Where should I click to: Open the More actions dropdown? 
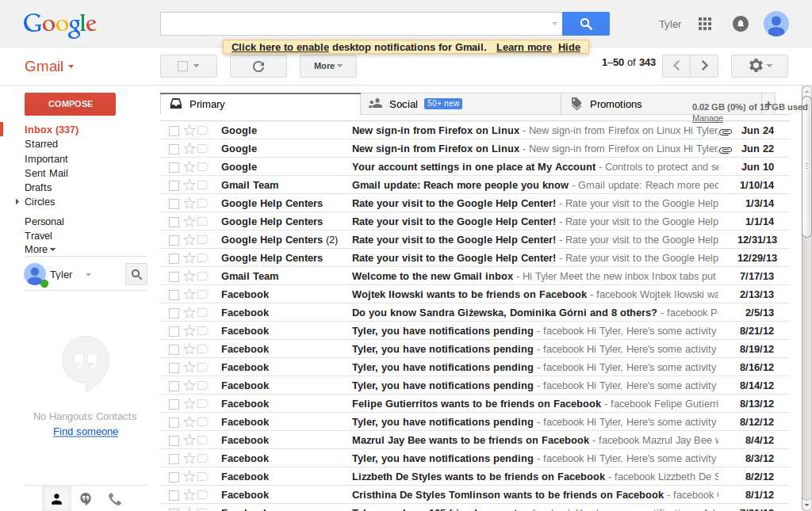tap(327, 67)
